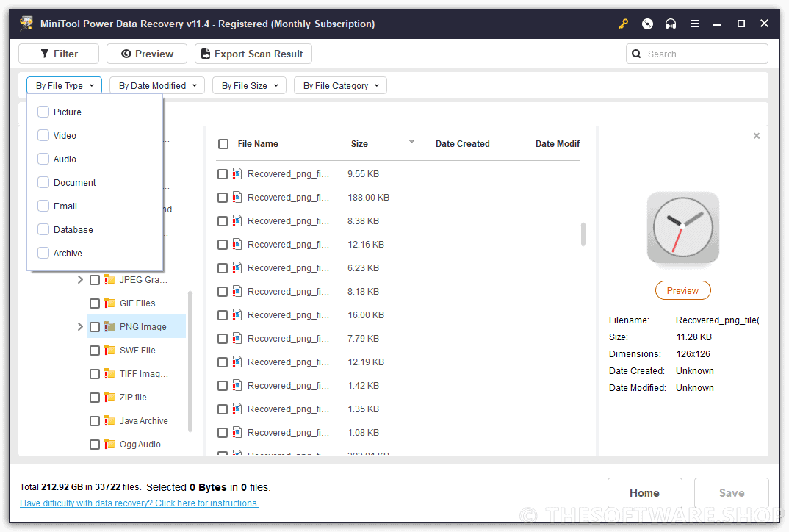Check the Email file type filter
The height and width of the screenshot is (532, 789).
pyautogui.click(x=43, y=206)
